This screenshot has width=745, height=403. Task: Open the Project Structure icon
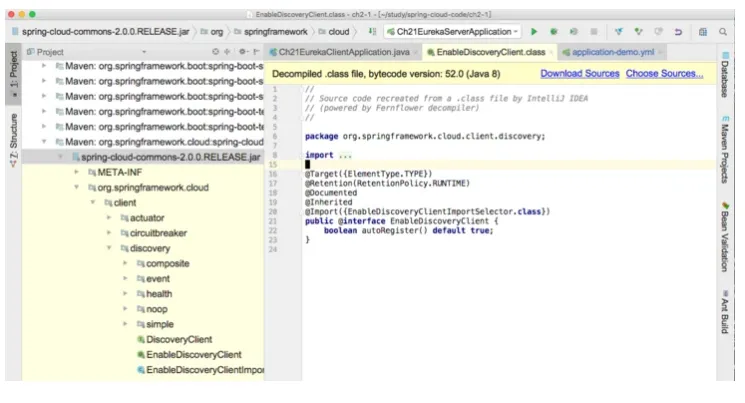pos(703,32)
